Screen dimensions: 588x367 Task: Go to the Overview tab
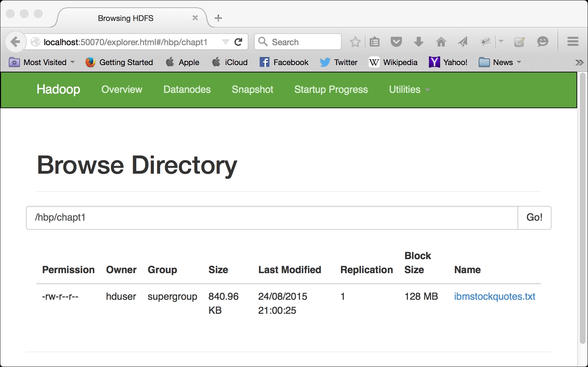point(122,90)
